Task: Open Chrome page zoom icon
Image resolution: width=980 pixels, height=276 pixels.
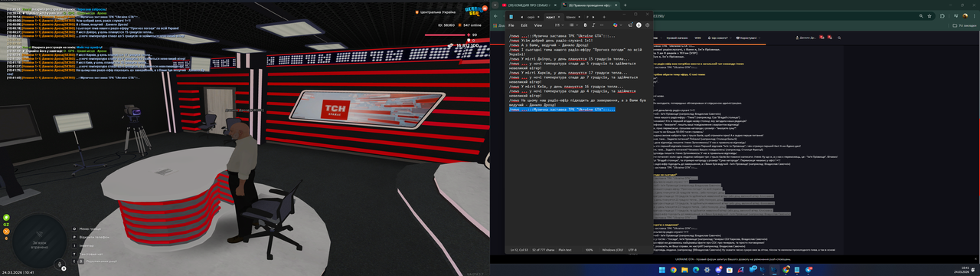Action: 921,16
